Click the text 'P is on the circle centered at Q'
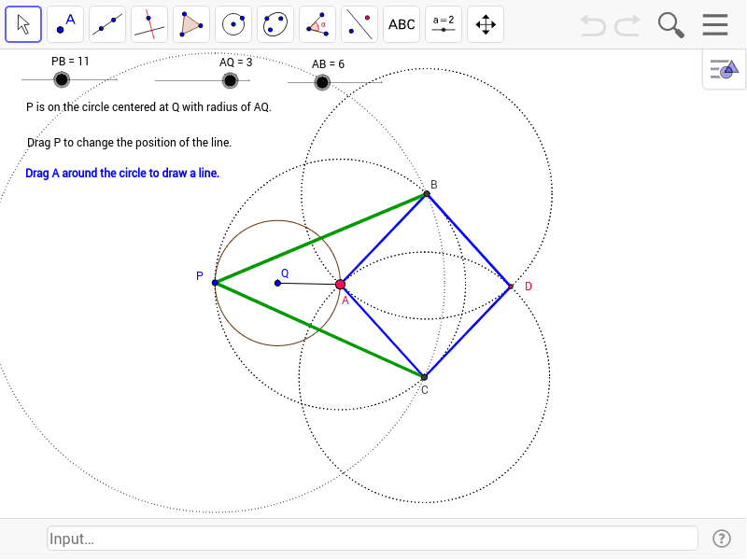The width and height of the screenshot is (747, 560). coord(103,107)
